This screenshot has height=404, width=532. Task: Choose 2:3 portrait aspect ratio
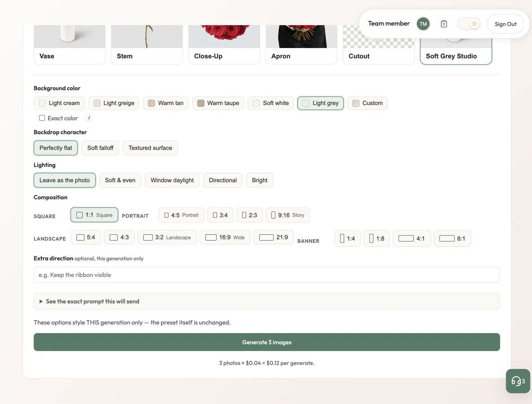coord(249,215)
